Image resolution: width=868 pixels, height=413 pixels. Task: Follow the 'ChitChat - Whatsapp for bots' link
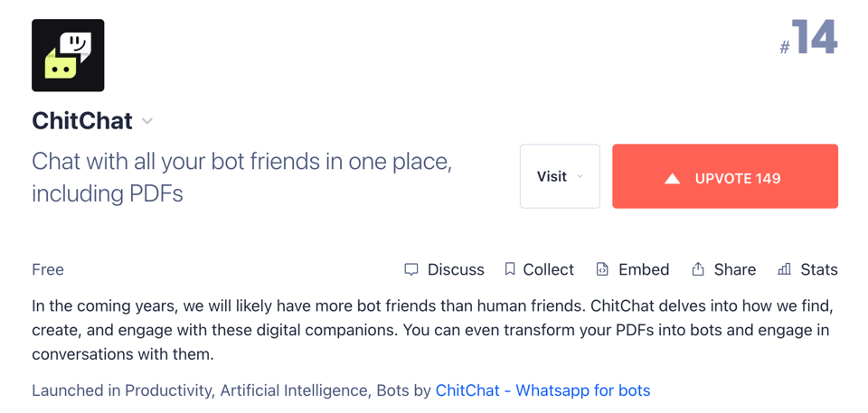point(542,390)
